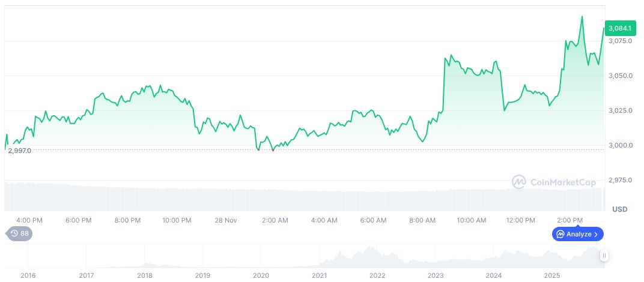Click the 2,997.0 baseline price label

20,151
